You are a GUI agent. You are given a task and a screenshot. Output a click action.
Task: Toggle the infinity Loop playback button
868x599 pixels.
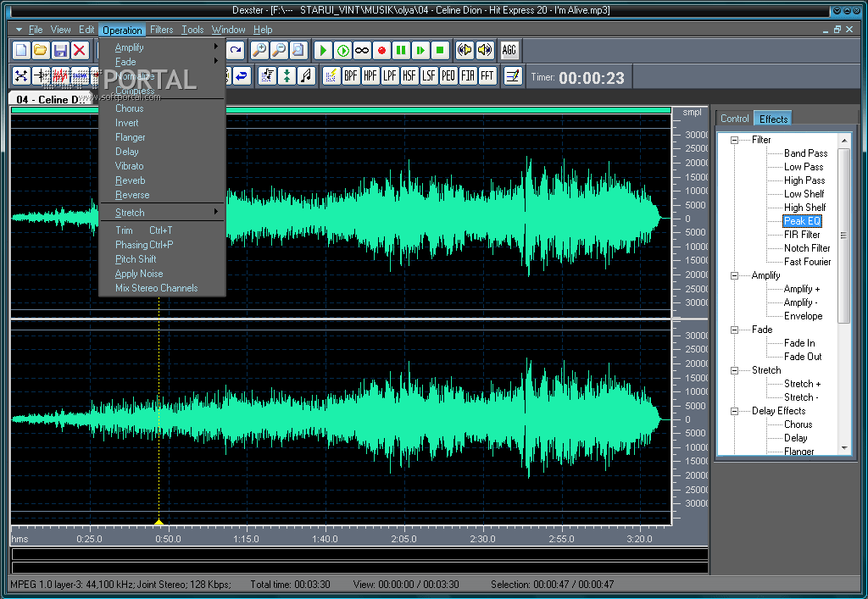(x=362, y=50)
